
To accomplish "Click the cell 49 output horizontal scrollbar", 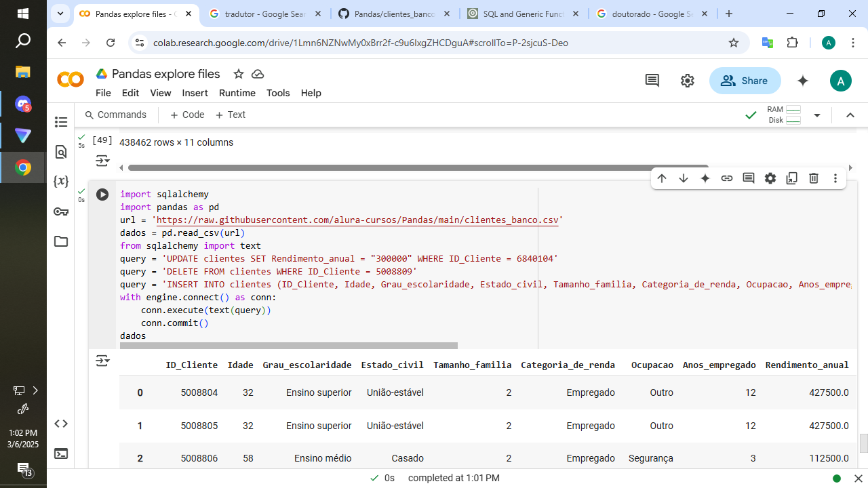I will click(x=418, y=167).
